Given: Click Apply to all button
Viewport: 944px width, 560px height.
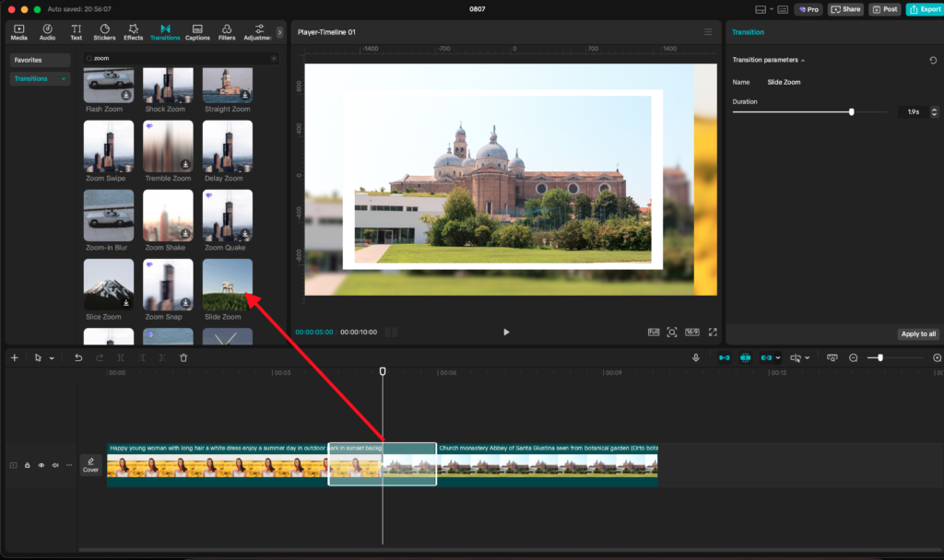Looking at the screenshot, I should 918,333.
